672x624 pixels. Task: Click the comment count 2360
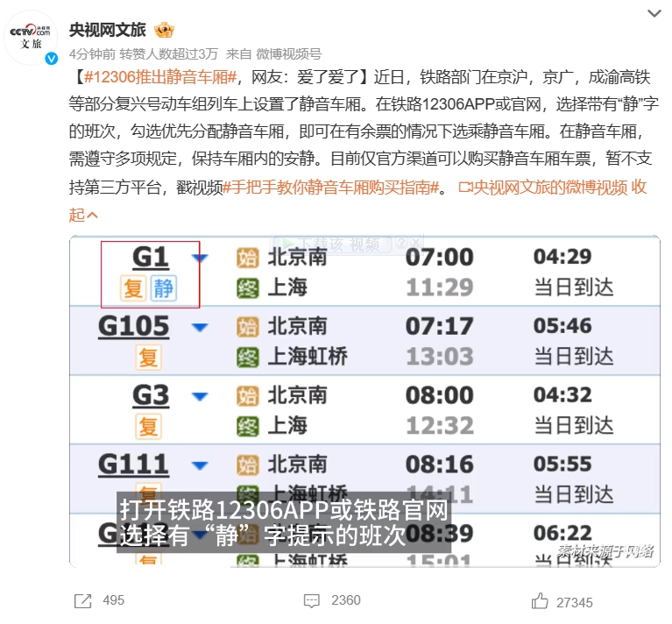click(x=346, y=600)
